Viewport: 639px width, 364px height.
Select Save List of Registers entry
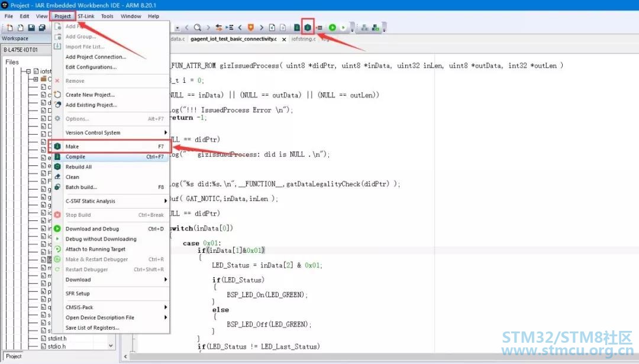(x=111, y=328)
